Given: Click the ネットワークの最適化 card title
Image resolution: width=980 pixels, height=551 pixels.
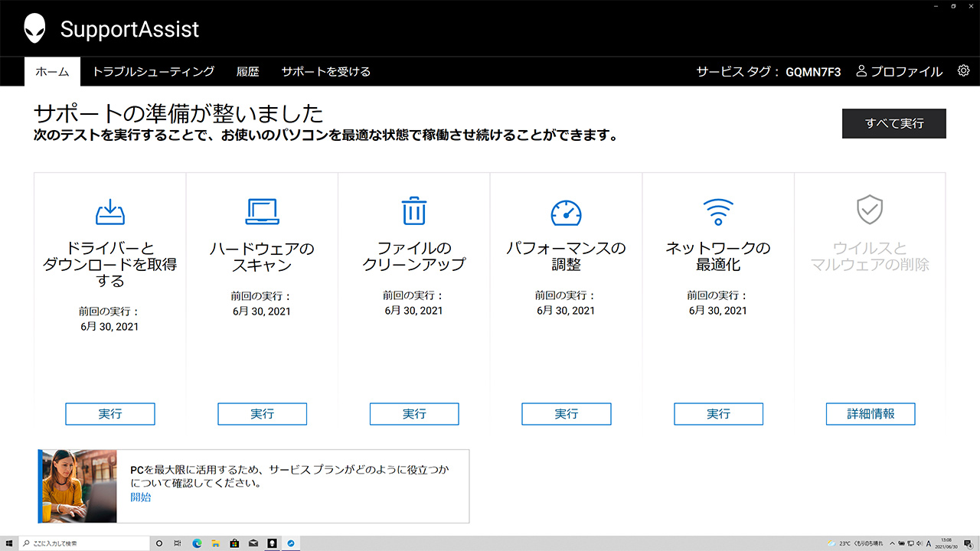Looking at the screenshot, I should [x=718, y=256].
